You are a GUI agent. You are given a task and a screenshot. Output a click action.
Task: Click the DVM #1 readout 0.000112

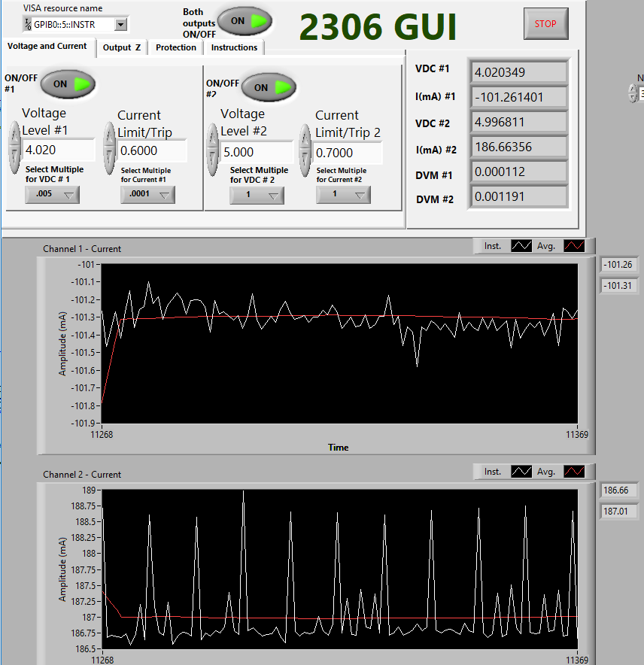click(x=518, y=172)
